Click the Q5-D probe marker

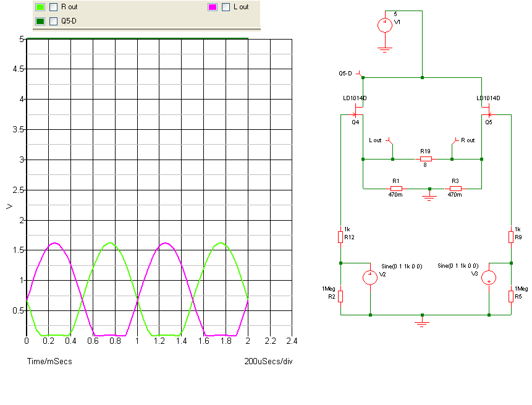360,74
